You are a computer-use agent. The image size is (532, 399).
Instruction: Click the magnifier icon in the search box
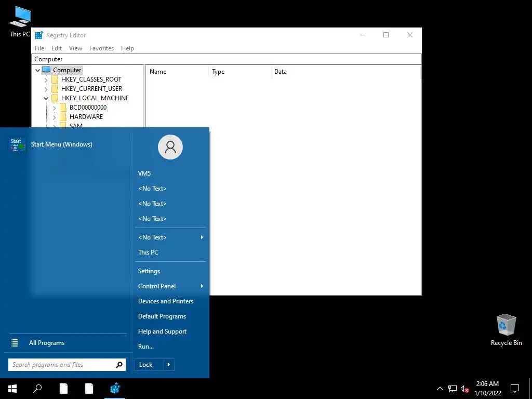coord(119,365)
